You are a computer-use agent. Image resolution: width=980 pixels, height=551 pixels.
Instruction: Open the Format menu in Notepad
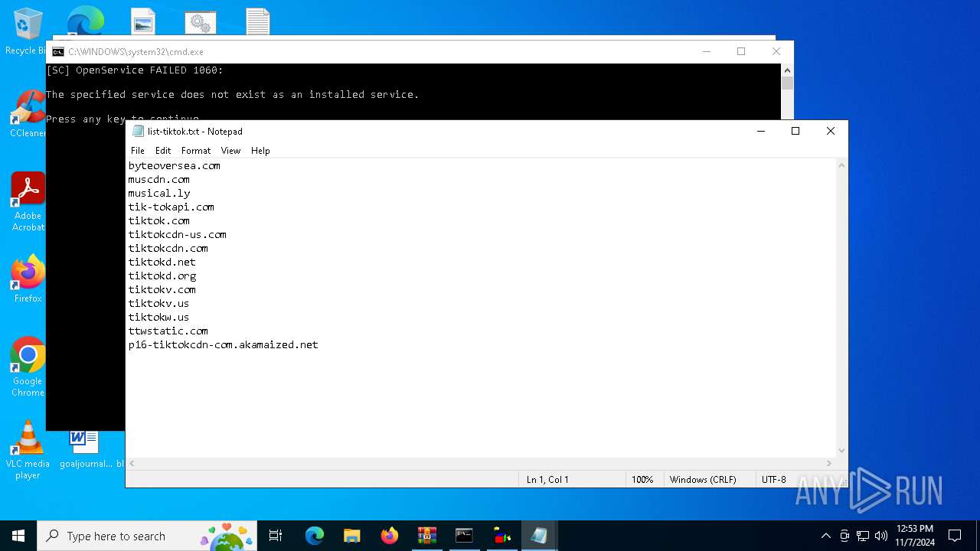point(196,151)
